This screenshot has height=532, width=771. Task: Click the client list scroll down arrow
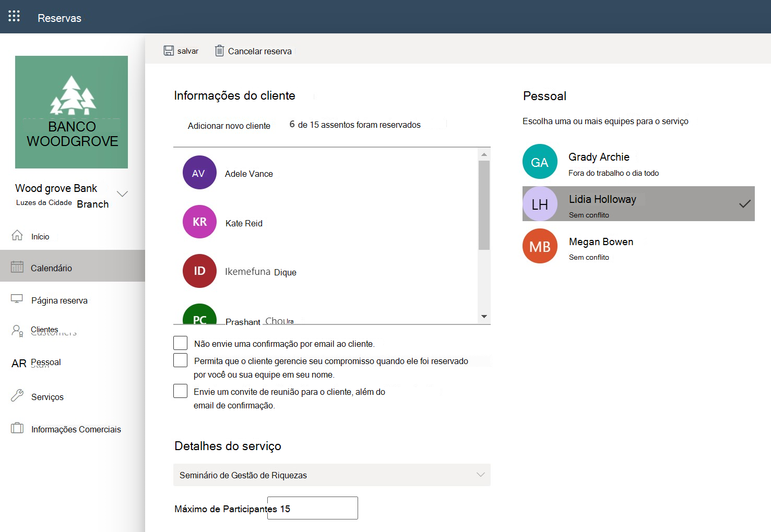tap(484, 317)
